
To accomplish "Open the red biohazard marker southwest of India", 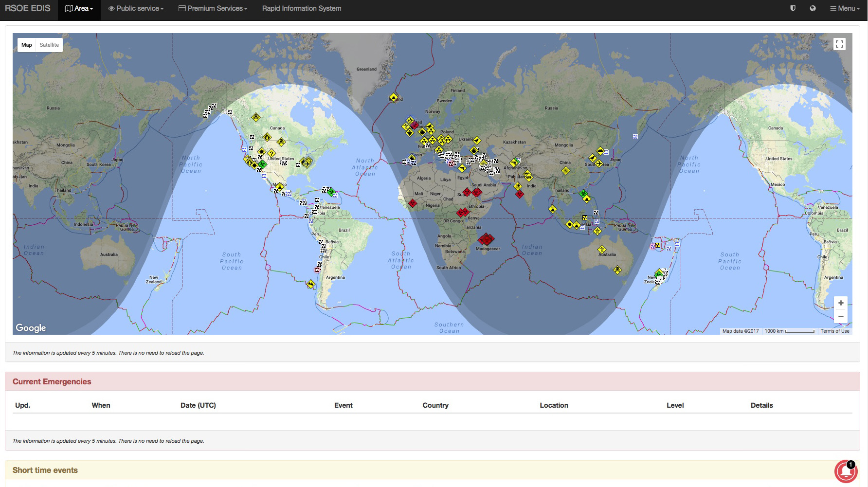I will (520, 194).
